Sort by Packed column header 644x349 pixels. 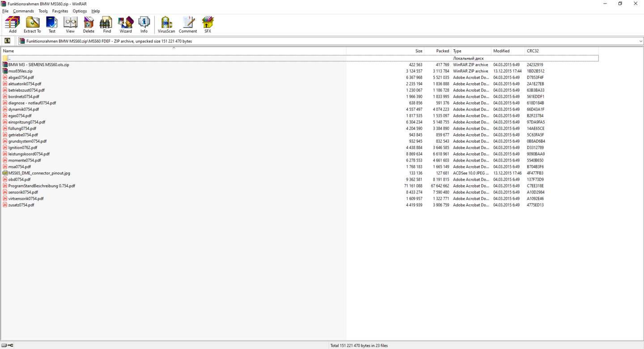click(437, 51)
